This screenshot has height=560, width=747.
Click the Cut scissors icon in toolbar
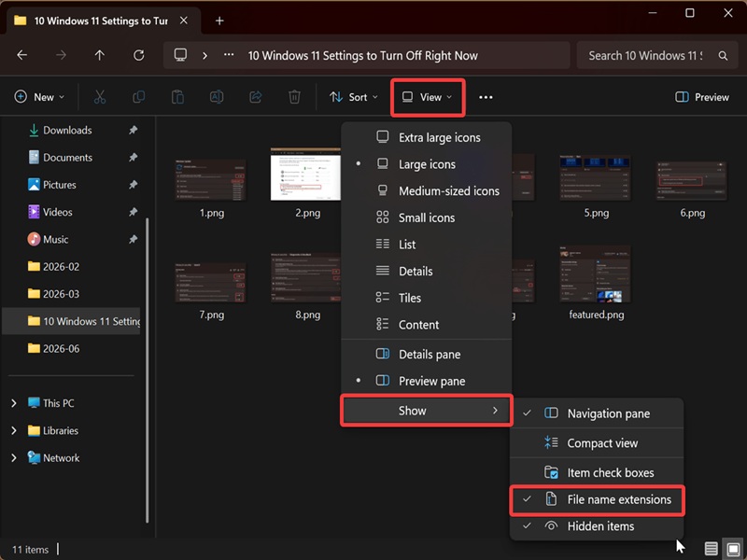click(x=100, y=97)
